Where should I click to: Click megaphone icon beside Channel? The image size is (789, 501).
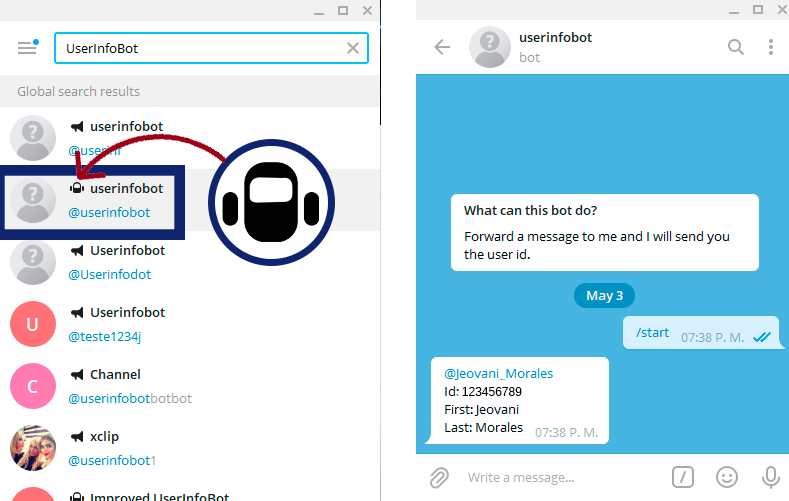[x=76, y=375]
